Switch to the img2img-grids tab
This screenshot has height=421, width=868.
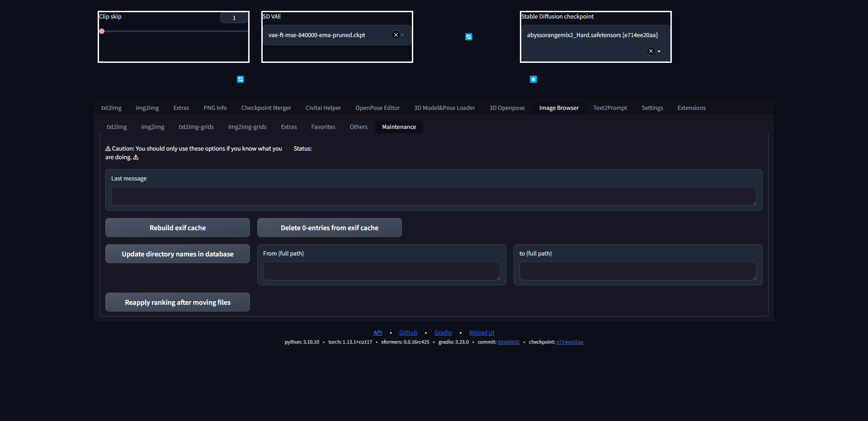(x=247, y=127)
